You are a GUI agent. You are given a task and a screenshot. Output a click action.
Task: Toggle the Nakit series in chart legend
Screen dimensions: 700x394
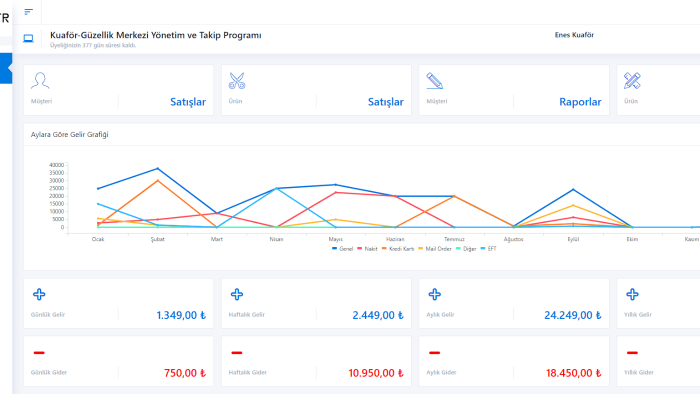[367, 249]
